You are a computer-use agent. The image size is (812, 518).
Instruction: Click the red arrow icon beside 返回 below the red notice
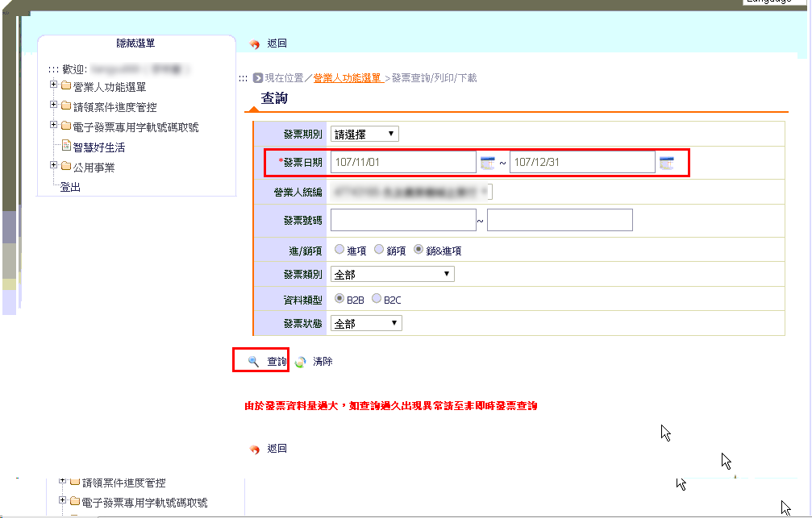254,450
